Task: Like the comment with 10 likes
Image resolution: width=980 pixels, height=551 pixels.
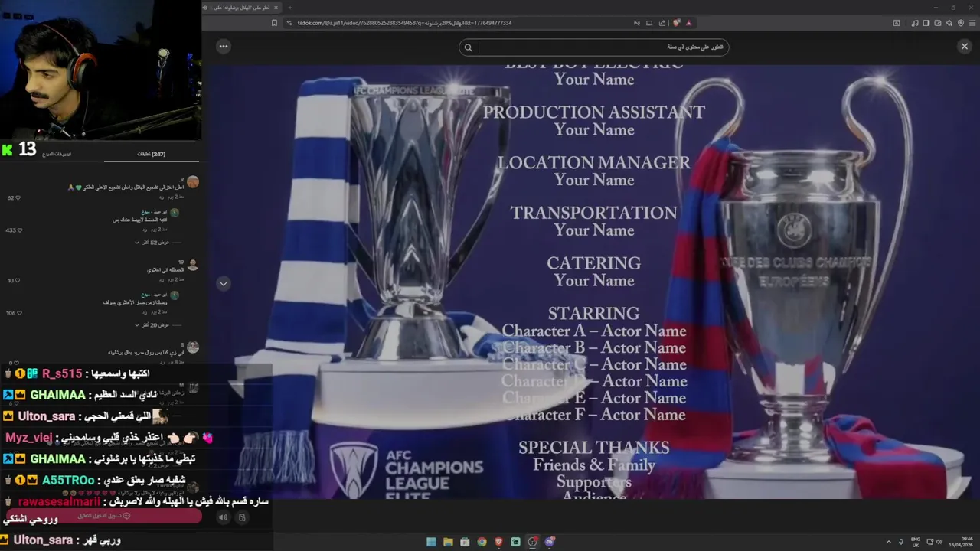Action: pos(18,280)
